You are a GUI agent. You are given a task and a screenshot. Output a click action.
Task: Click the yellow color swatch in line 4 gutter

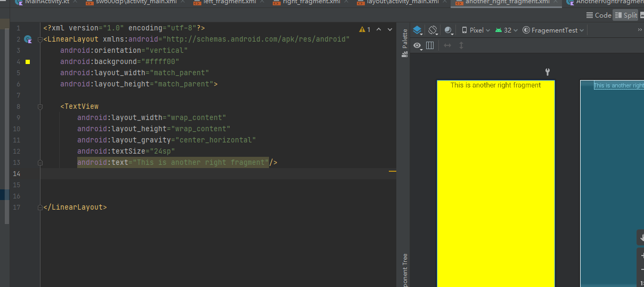[x=28, y=62]
